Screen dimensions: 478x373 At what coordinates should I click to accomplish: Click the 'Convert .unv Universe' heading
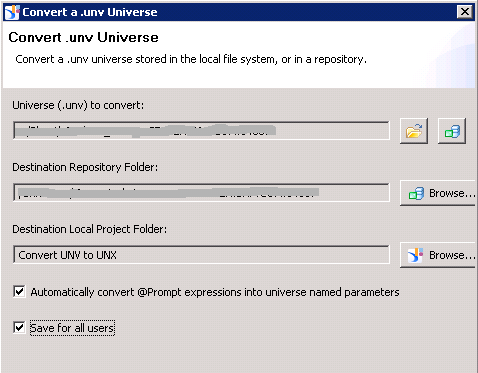(83, 37)
